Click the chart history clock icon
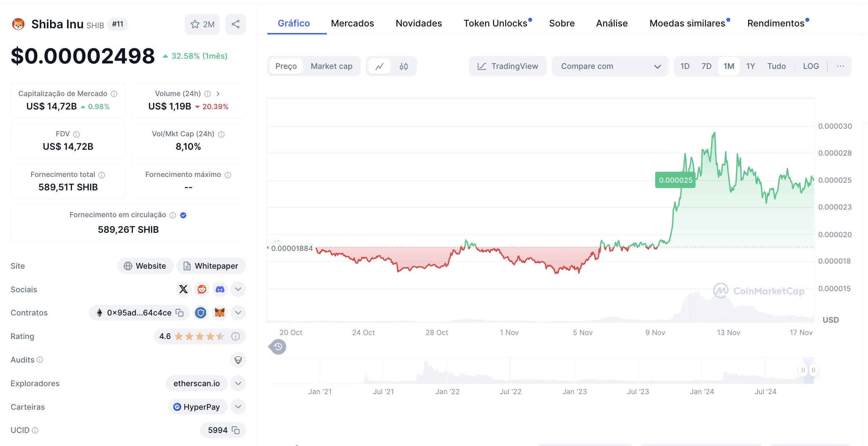The width and height of the screenshot is (868, 446). [x=278, y=347]
